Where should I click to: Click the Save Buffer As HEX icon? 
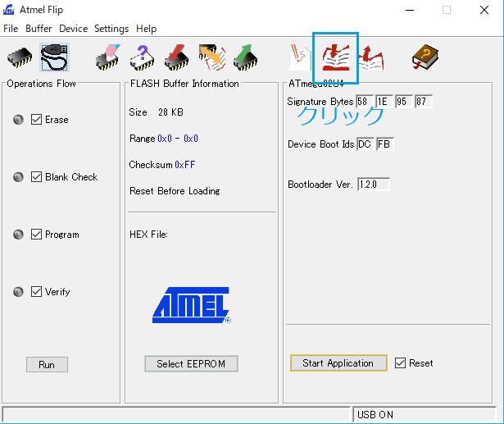[371, 58]
